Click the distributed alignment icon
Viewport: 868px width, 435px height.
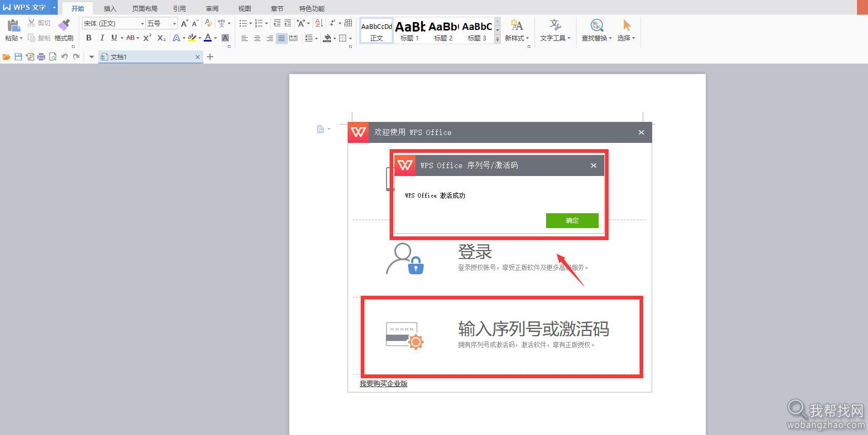(x=294, y=38)
